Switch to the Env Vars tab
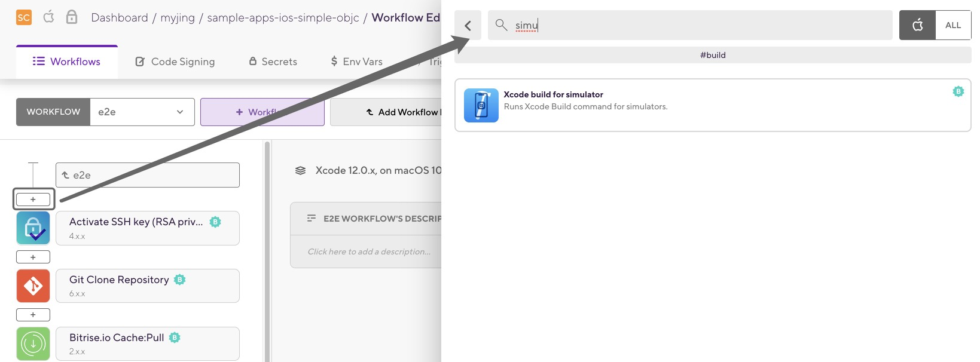 click(x=357, y=62)
